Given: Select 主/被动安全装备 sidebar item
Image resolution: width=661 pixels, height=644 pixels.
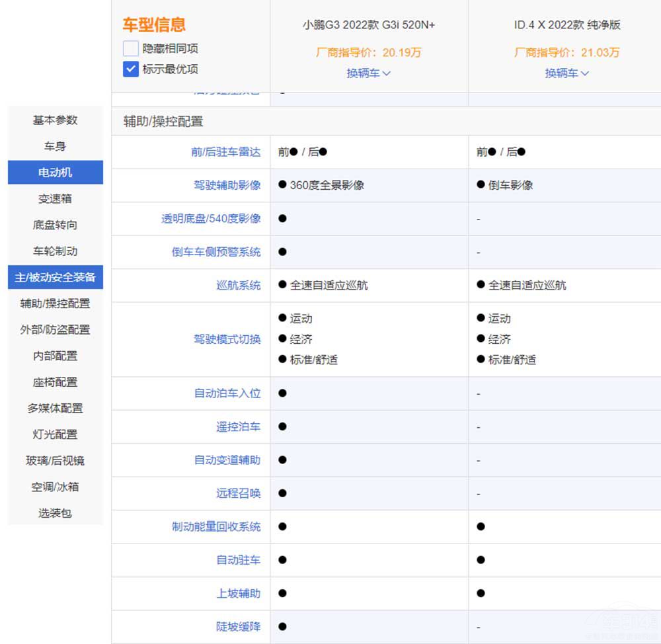Looking at the screenshot, I should [56, 277].
